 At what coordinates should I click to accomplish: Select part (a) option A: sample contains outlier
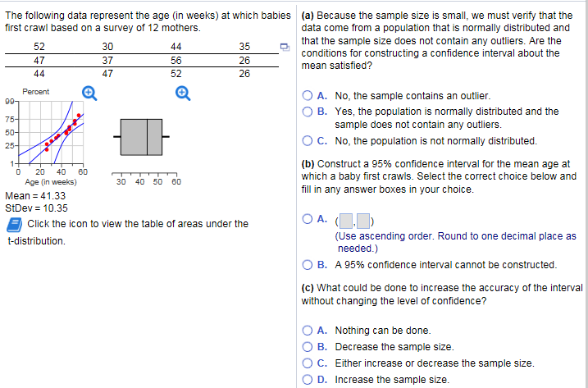click(309, 95)
